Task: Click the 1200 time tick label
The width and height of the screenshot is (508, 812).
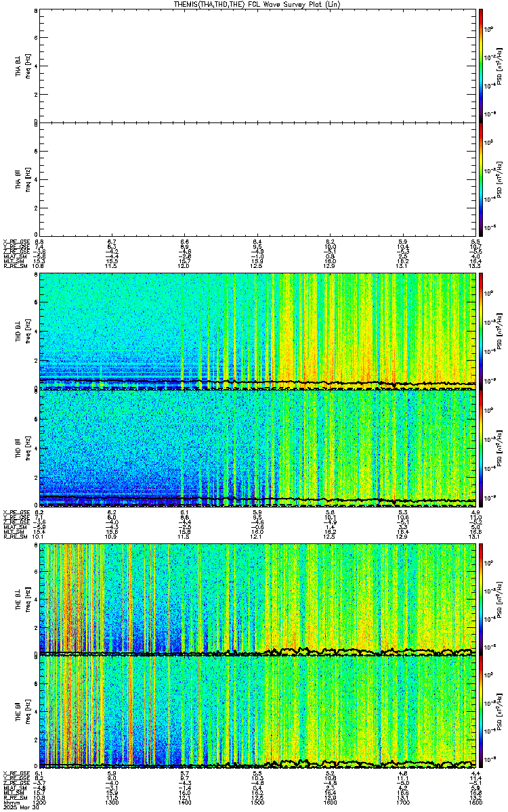Action: pos(40,803)
